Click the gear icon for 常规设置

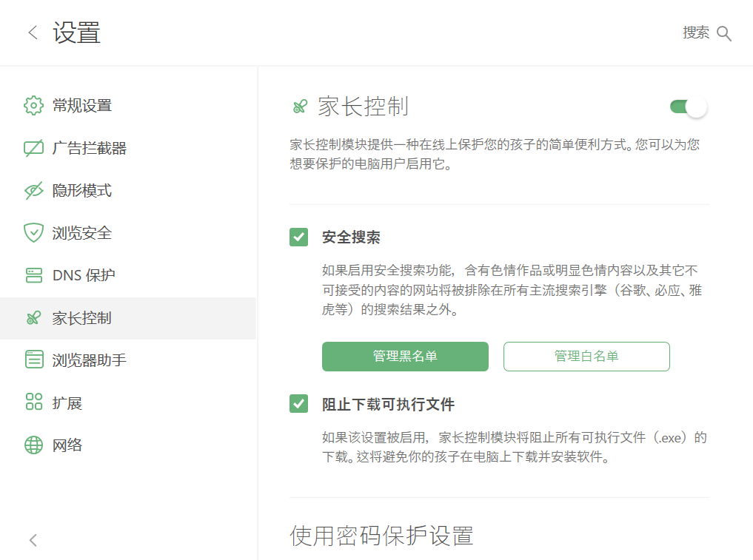click(x=33, y=106)
